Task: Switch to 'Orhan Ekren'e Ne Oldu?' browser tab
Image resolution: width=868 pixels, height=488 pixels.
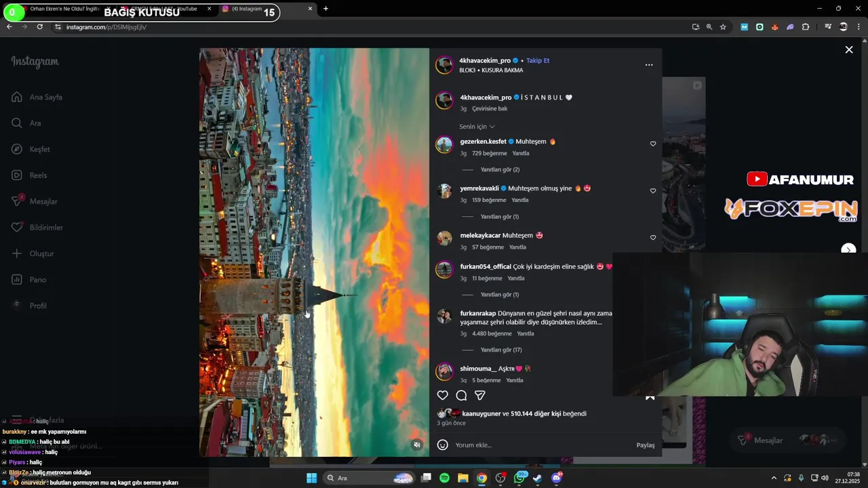Action: (x=65, y=9)
